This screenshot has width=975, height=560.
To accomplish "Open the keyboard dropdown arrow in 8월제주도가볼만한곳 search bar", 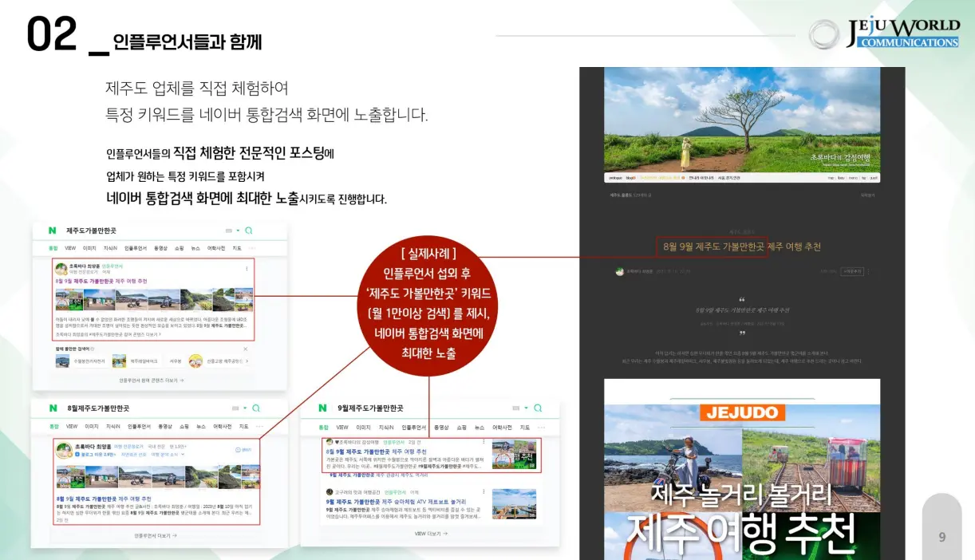I will click(245, 408).
